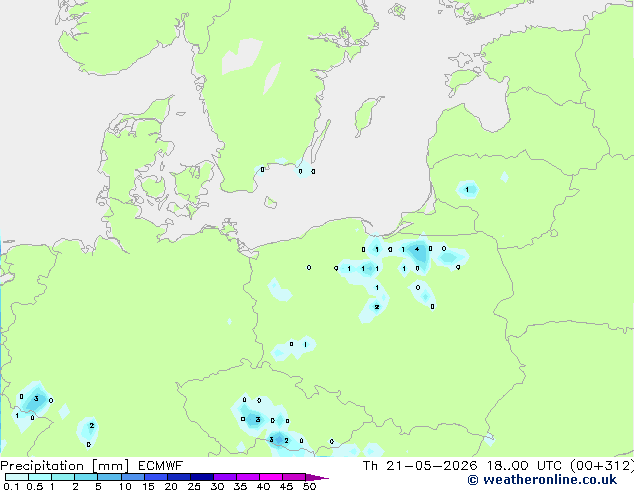
Task: Click the [mm] unit label
Action: (x=110, y=466)
